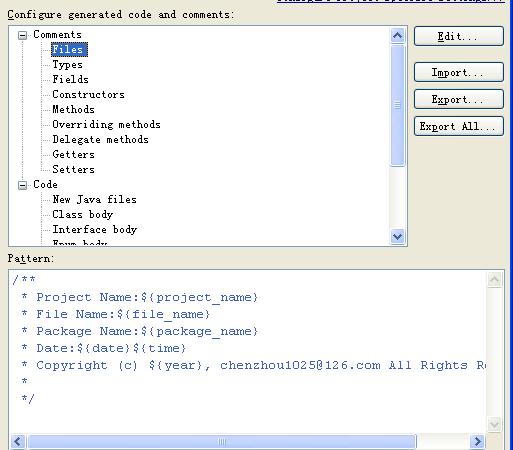Click the Export... button
Screen dimensions: 513x450
[459, 99]
